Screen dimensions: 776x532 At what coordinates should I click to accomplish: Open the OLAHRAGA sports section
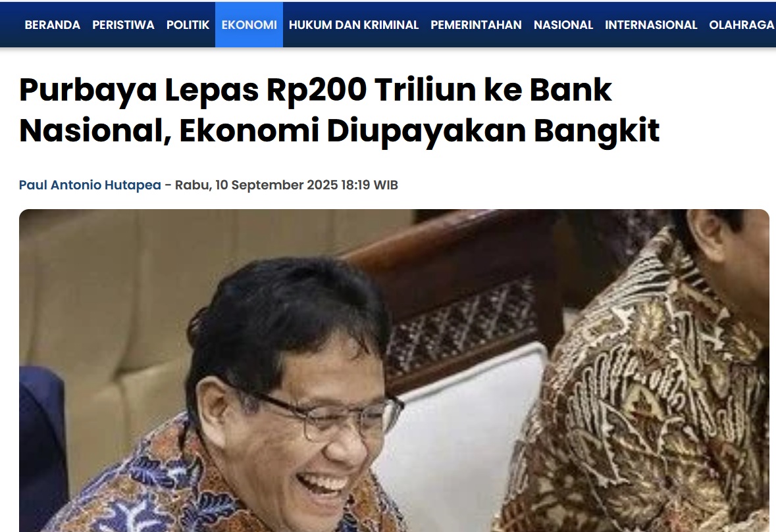(742, 25)
